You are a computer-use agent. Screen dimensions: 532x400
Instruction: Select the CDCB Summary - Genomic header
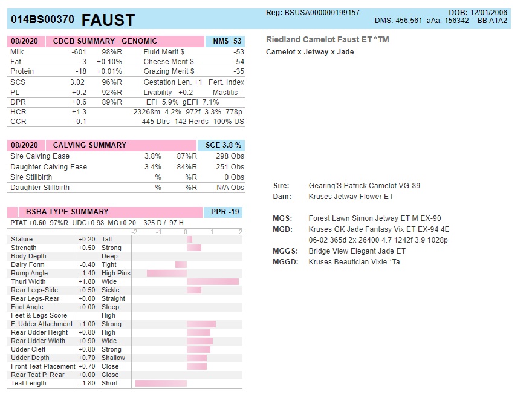tap(105, 41)
